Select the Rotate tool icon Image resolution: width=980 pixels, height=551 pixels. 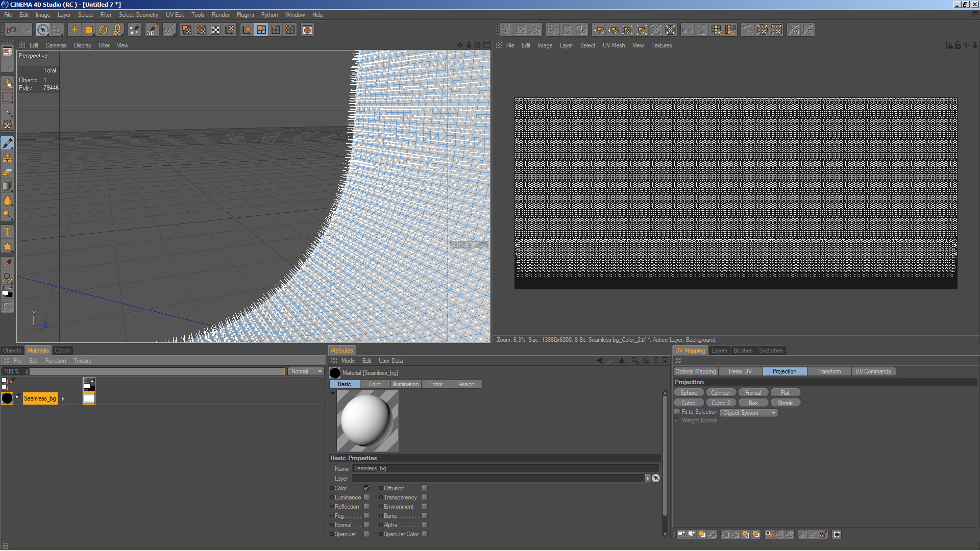coord(104,30)
